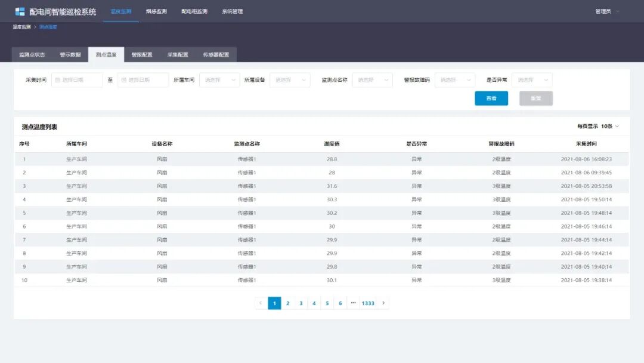Open the 所属设备 dropdown
The height and width of the screenshot is (363, 644).
(x=290, y=80)
